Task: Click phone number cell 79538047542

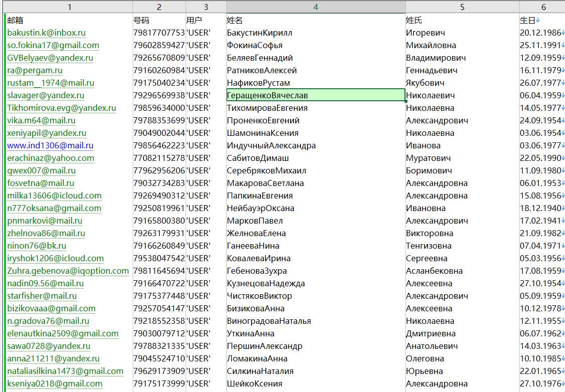Action: pos(159,259)
